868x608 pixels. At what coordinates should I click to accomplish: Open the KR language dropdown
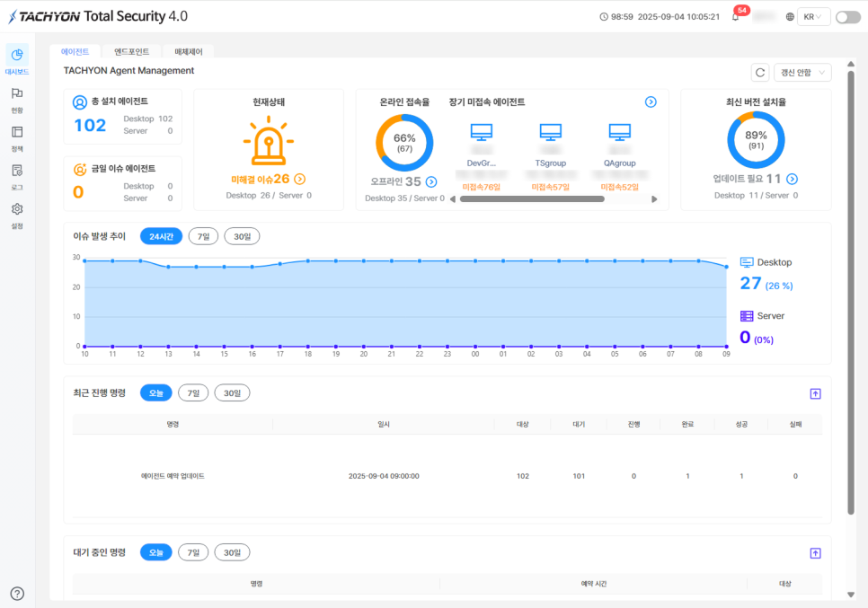point(813,16)
